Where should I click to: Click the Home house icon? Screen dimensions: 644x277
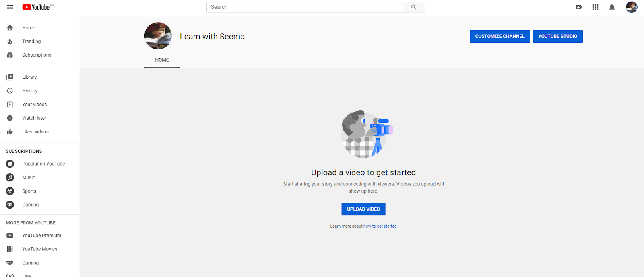click(10, 28)
